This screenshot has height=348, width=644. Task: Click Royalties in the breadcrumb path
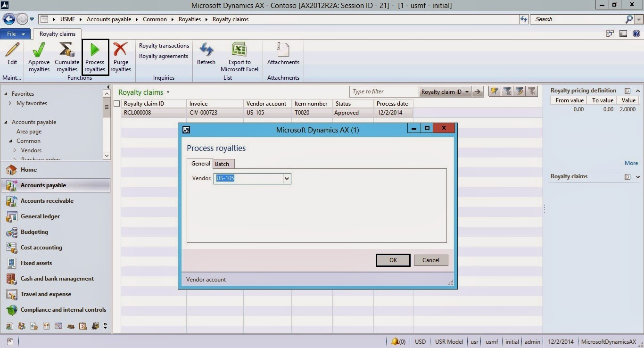pyautogui.click(x=190, y=19)
